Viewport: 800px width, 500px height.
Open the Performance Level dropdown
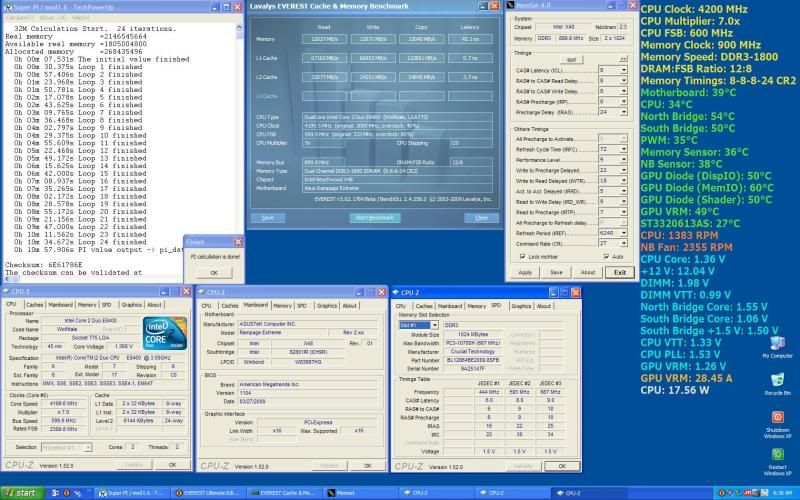click(623, 160)
